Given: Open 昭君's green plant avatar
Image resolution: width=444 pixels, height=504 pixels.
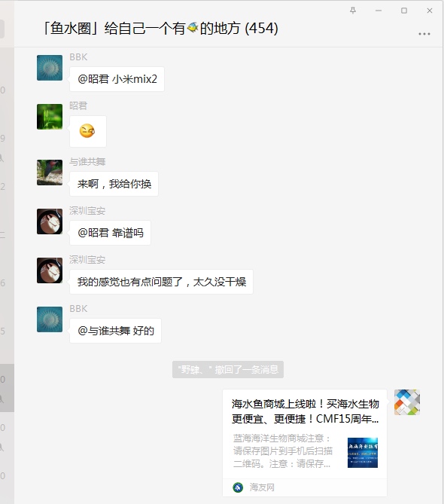Looking at the screenshot, I should pos(50,116).
